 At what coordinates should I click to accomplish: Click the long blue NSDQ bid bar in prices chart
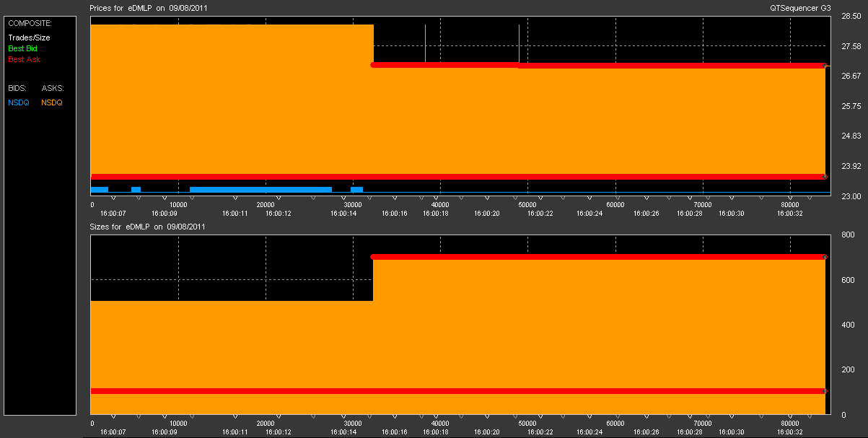click(260, 189)
